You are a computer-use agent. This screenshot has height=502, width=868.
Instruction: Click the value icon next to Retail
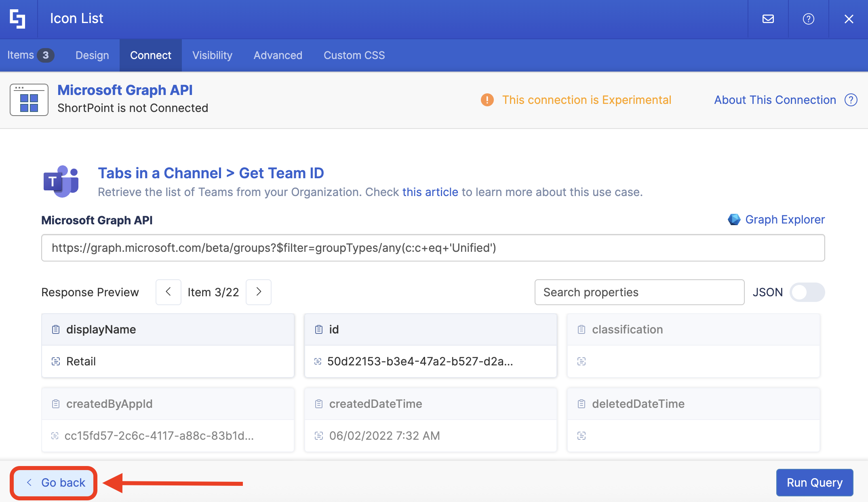click(x=56, y=361)
